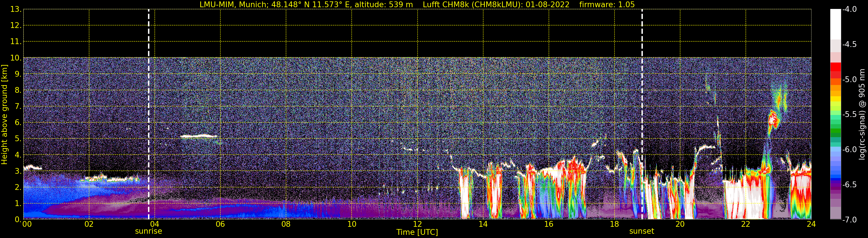868x238 pixels.
Task: Click the '02' time tick label
Action: tap(89, 224)
